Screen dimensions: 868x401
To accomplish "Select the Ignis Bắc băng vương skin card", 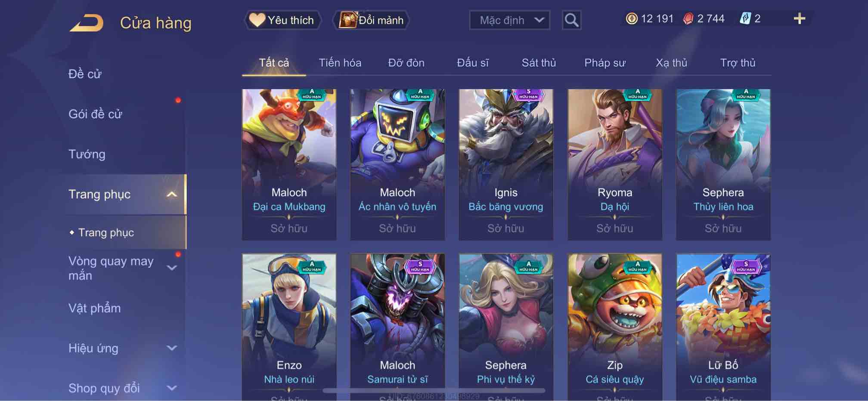I will click(506, 164).
